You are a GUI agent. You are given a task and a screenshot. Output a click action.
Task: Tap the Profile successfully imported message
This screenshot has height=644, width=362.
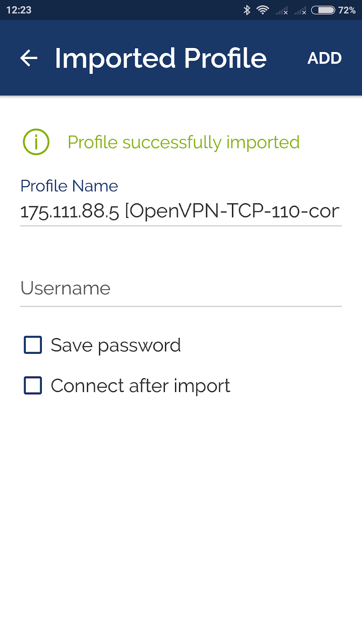coord(183,142)
